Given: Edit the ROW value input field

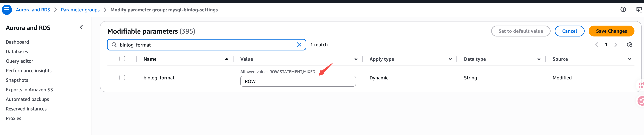Looking at the screenshot, I should 298,81.
